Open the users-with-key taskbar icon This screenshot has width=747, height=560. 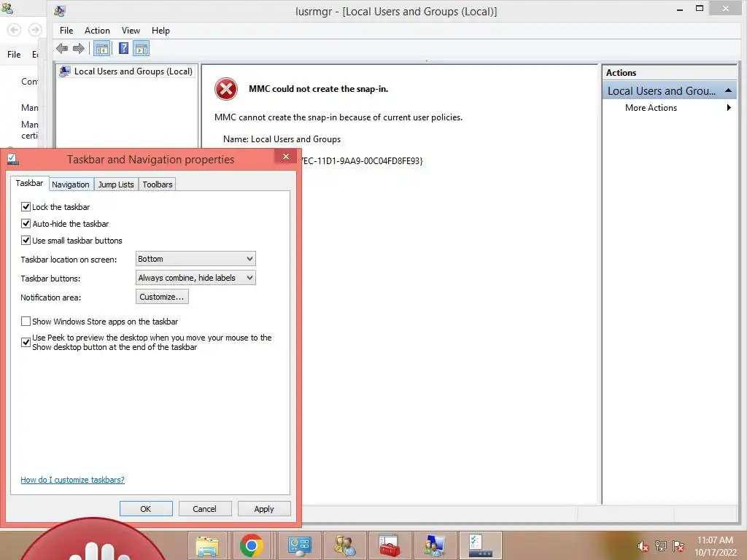(344, 545)
